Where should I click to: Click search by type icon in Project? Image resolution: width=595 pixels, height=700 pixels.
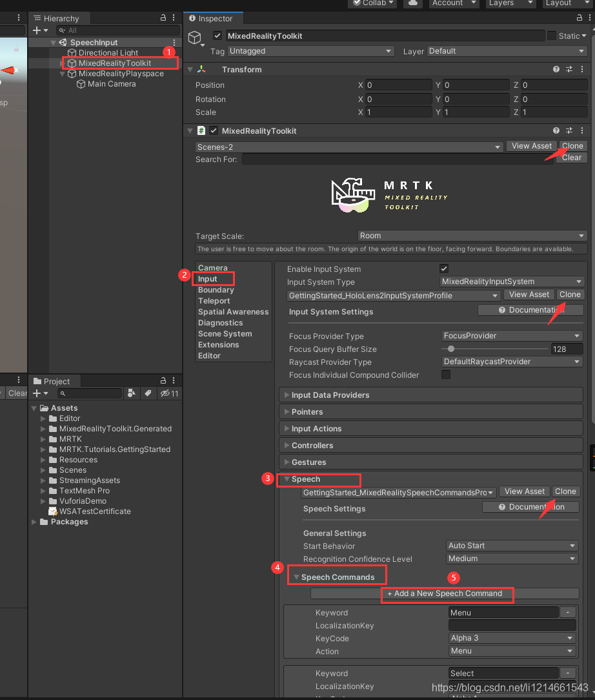click(x=131, y=393)
